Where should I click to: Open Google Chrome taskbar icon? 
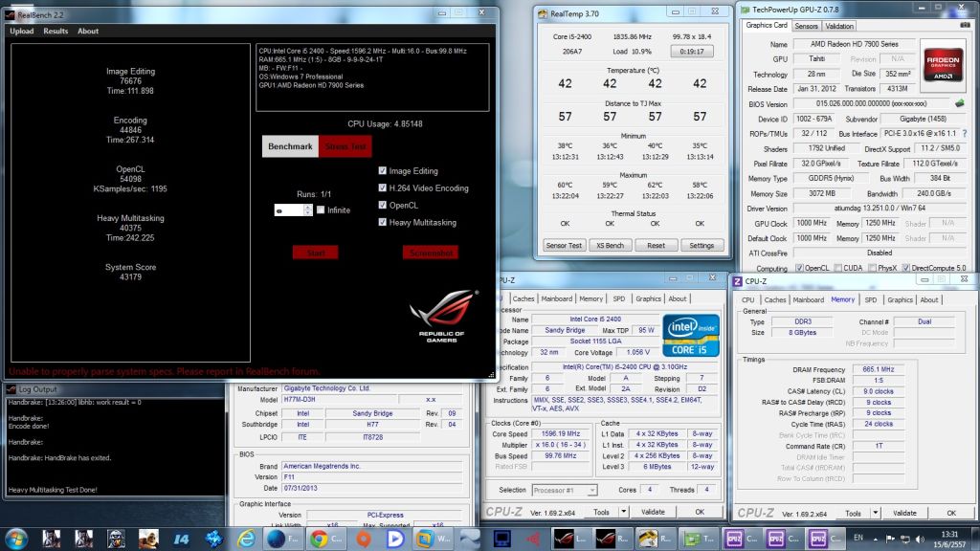327,538
